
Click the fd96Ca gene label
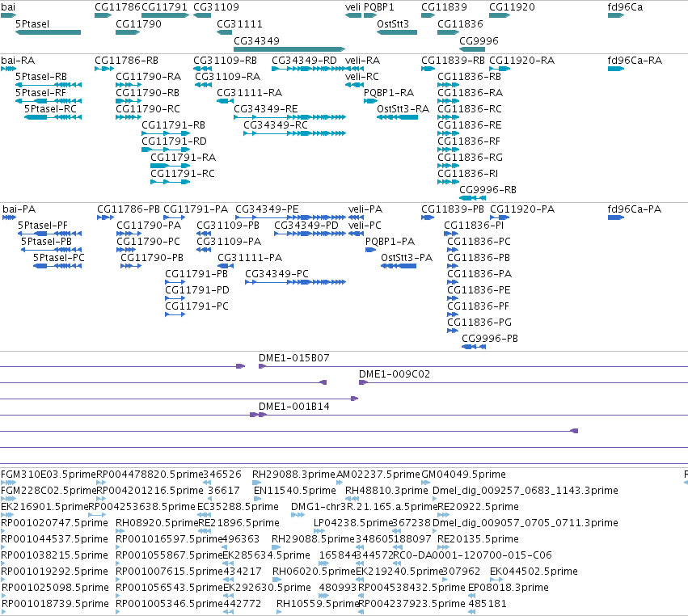[625, 7]
